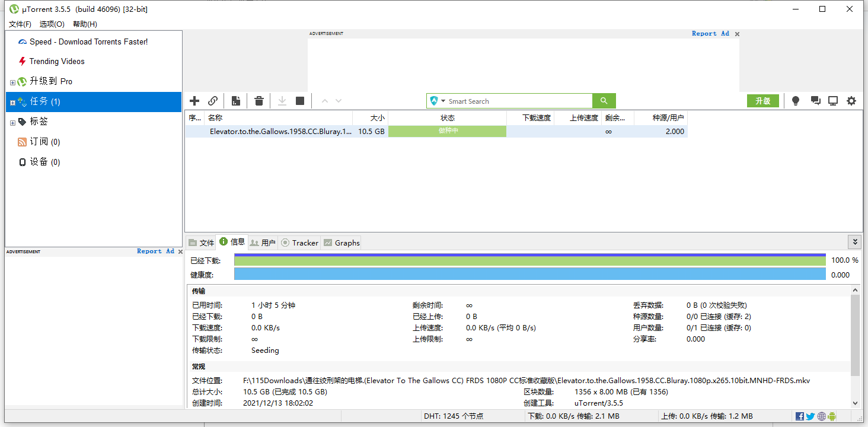Image resolution: width=868 pixels, height=427 pixels.
Task: Click the globe icon in status bar
Action: [x=821, y=416]
